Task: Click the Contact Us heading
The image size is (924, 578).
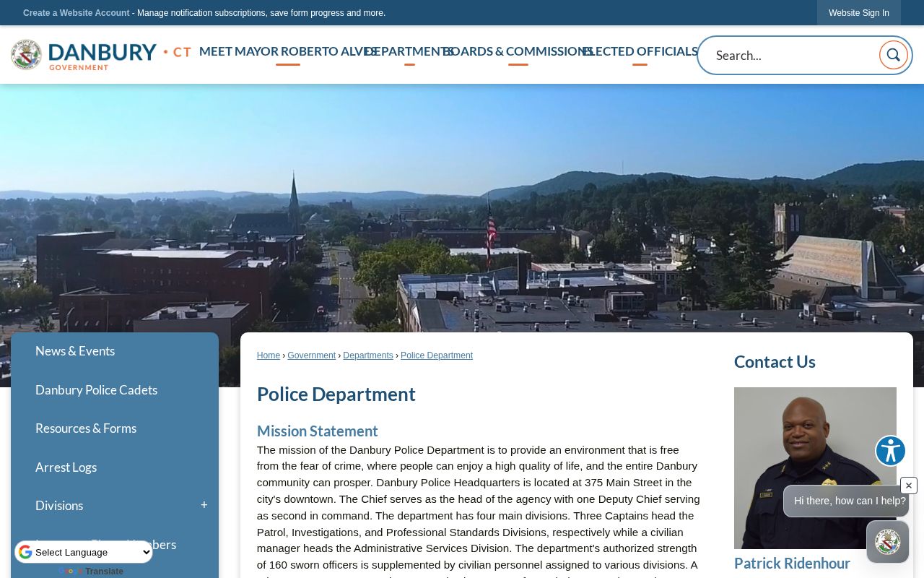Action: tap(775, 362)
